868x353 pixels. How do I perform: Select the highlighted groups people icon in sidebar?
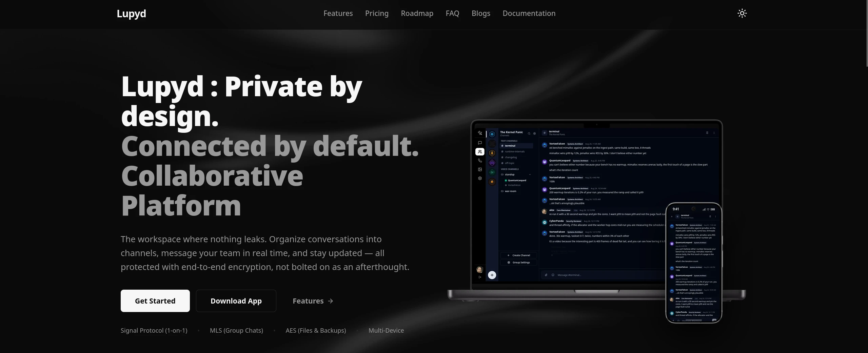(x=480, y=151)
